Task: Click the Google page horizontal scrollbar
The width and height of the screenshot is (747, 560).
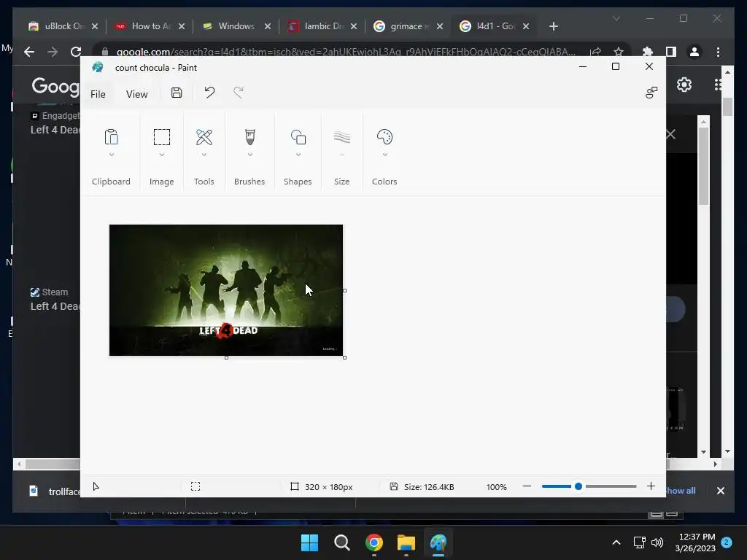Action: [53, 464]
